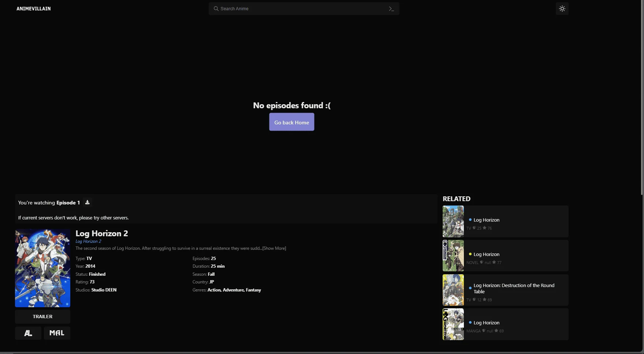Click the Duration value 25 min
The image size is (644, 354).
(x=218, y=266)
